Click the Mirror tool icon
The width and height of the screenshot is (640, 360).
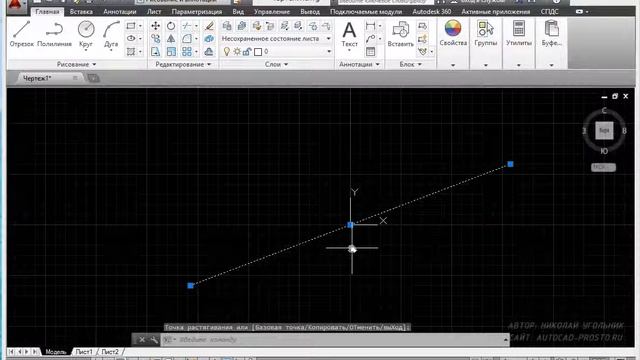pyautogui.click(x=171, y=39)
